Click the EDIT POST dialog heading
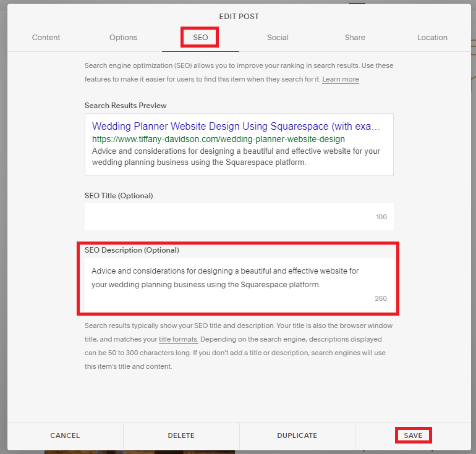The width and height of the screenshot is (476, 454). pyautogui.click(x=239, y=17)
